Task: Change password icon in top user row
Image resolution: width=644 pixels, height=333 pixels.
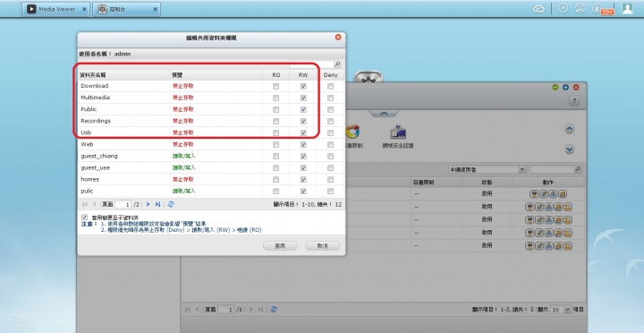Action: (x=533, y=194)
